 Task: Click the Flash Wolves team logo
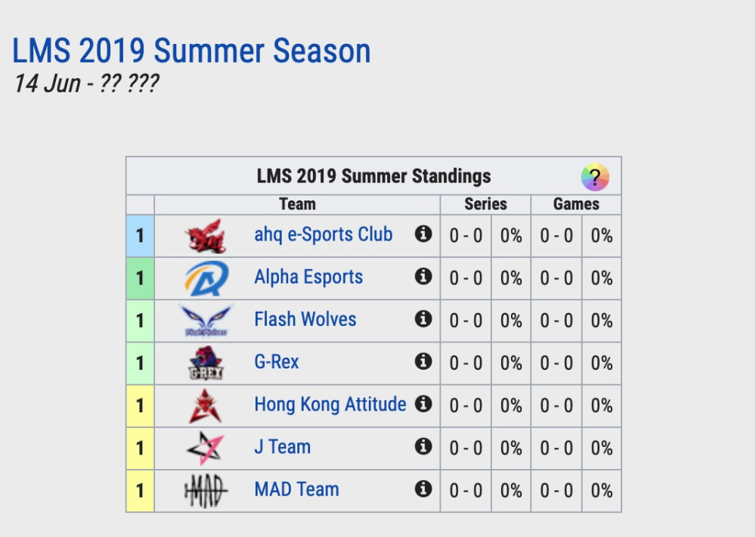click(x=206, y=321)
